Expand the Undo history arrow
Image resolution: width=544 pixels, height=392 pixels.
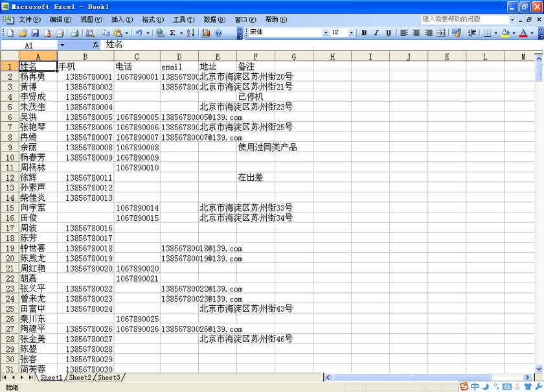click(x=148, y=33)
